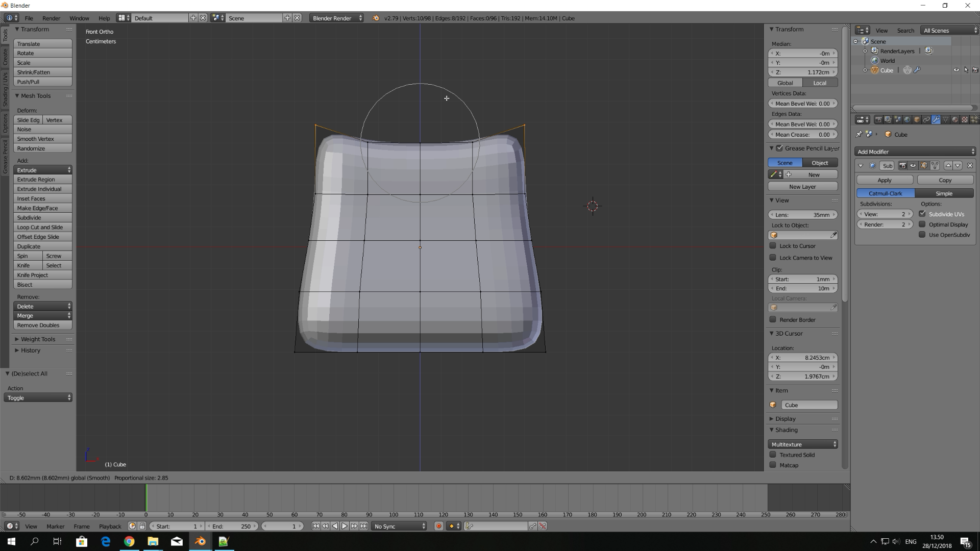Open the Constraints chain-link tab

click(x=926, y=119)
